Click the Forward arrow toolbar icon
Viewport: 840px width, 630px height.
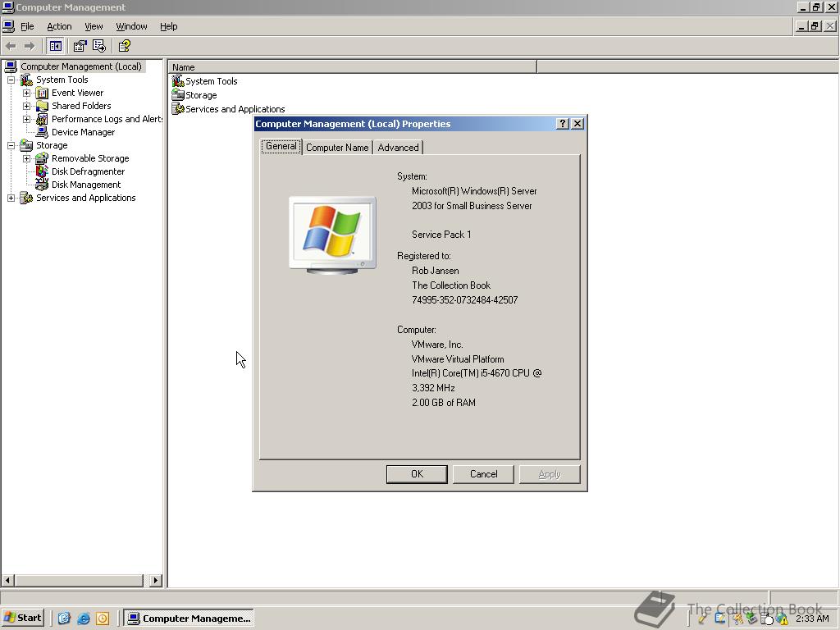(x=30, y=46)
